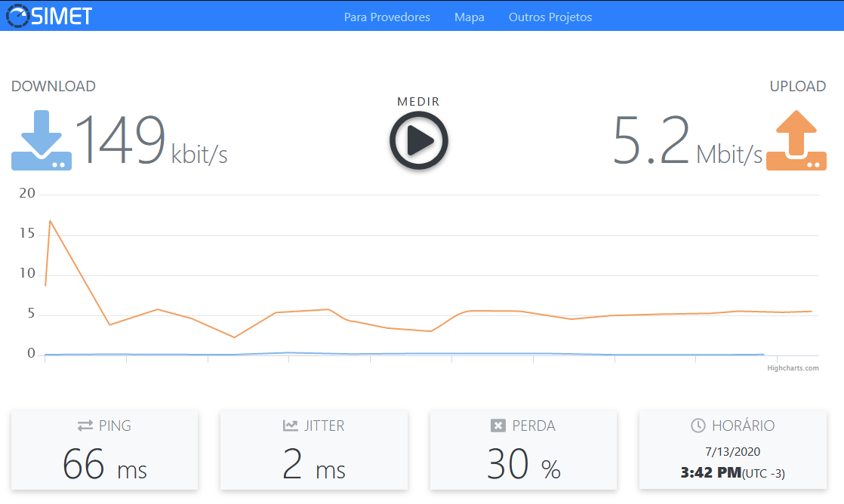This screenshot has width=844, height=504.
Task: Select the 2 ms jitter value
Action: (x=314, y=464)
